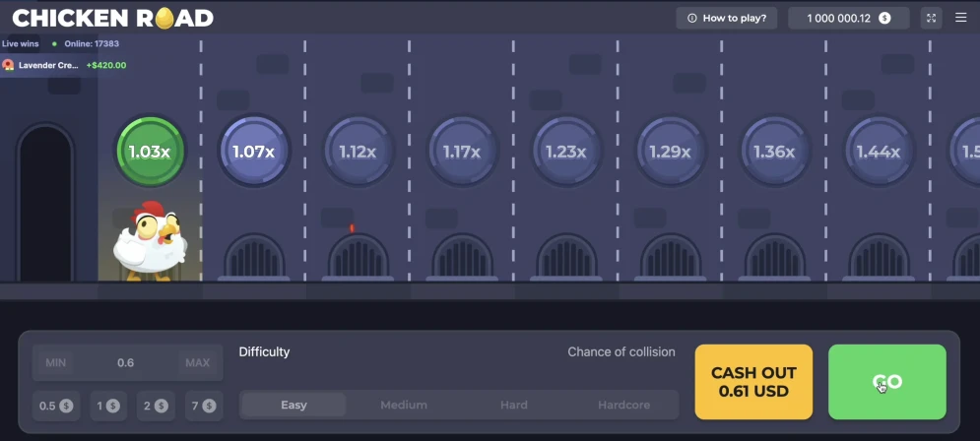The width and height of the screenshot is (980, 441).
Task: Click the white chicken character
Action: point(148,241)
